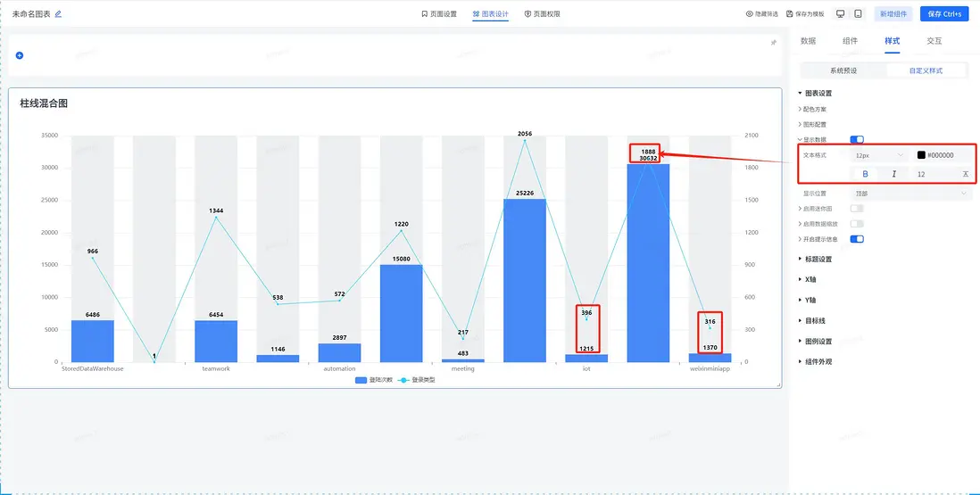Click the 新增组件 button

(x=893, y=13)
